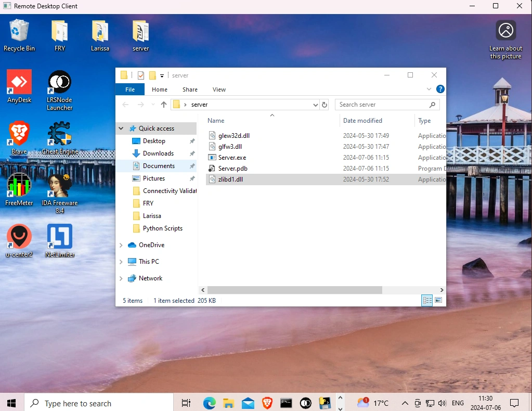Open the FRY folder on the desktop

click(60, 35)
